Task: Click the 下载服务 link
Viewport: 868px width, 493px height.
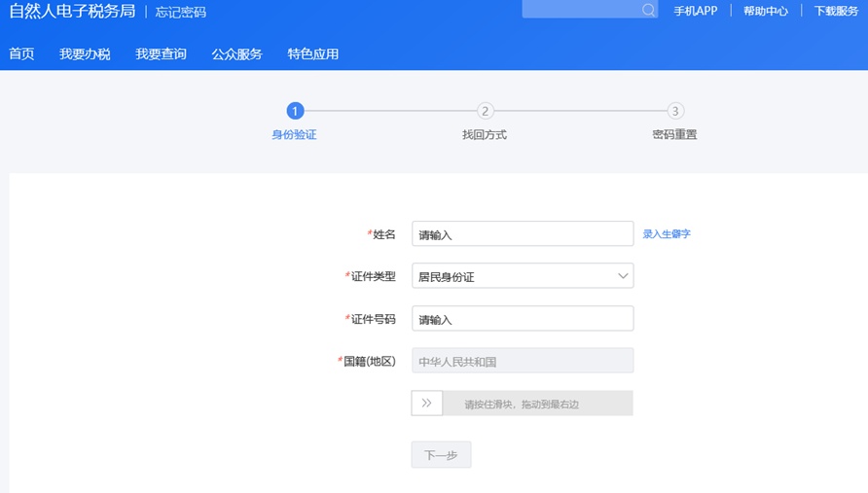Action: tap(836, 12)
